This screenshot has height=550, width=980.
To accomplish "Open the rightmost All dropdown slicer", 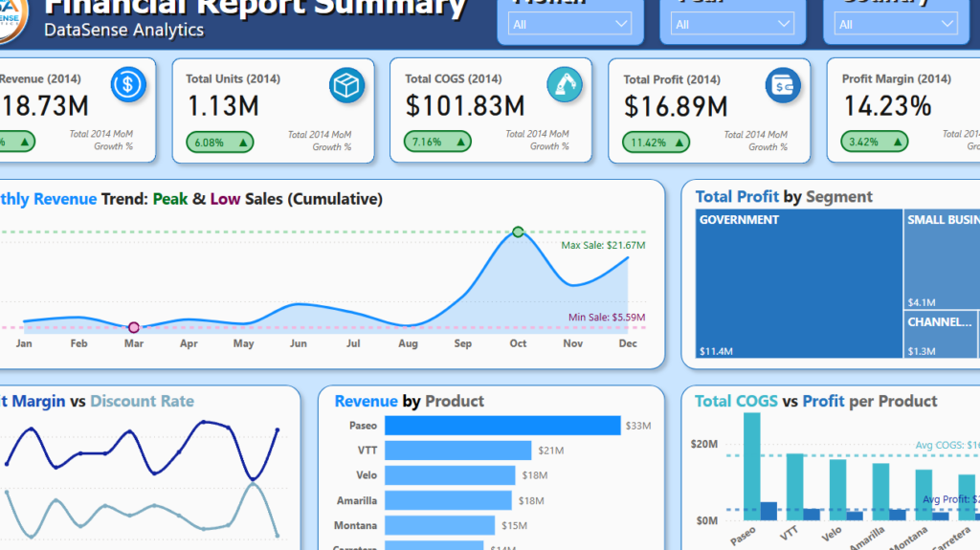I will (x=896, y=24).
